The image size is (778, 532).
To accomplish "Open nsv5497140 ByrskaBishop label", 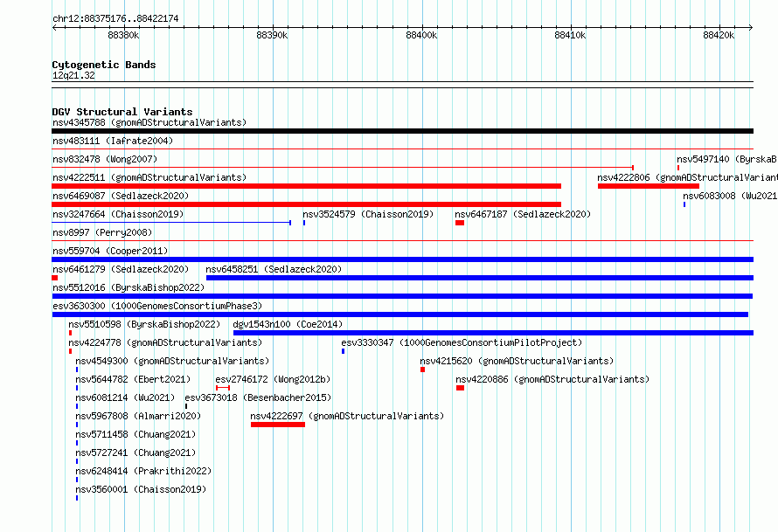I will tap(727, 159).
